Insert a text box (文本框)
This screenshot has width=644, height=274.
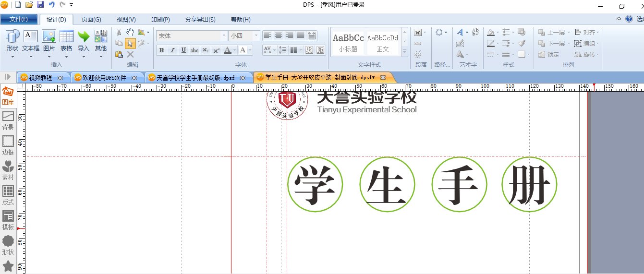point(31,41)
